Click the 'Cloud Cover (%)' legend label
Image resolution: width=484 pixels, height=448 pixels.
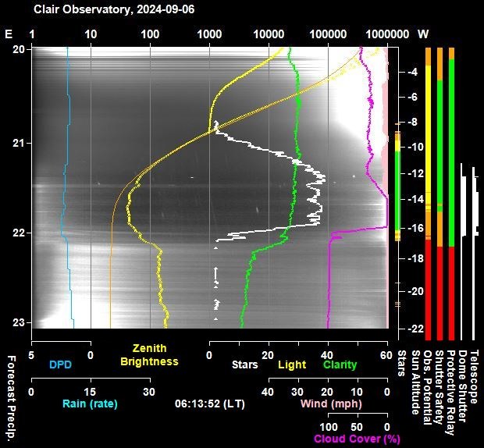pos(357,439)
